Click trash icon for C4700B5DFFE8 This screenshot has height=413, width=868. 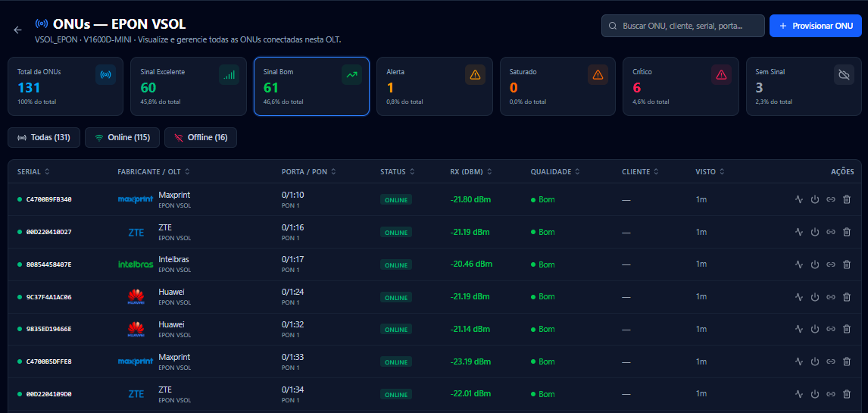[x=846, y=361]
